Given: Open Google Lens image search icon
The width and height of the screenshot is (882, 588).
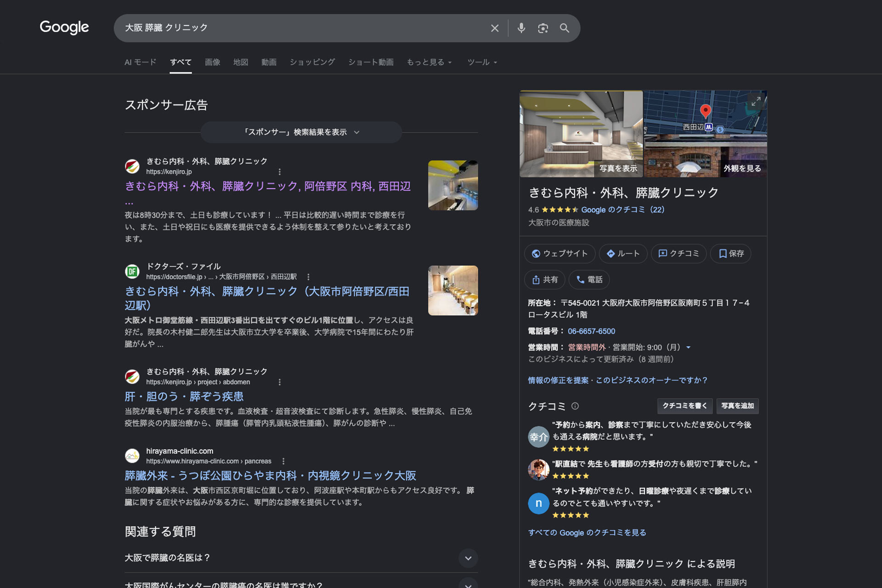Looking at the screenshot, I should point(543,28).
